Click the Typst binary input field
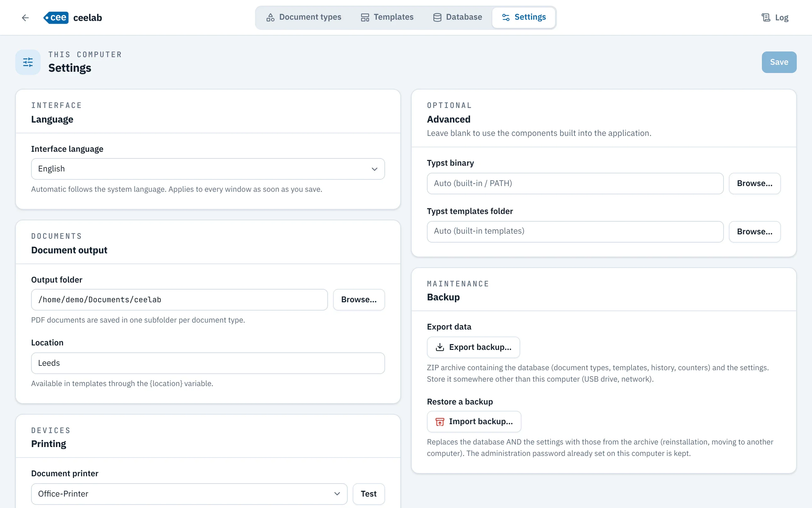The width and height of the screenshot is (812, 508). 575,184
